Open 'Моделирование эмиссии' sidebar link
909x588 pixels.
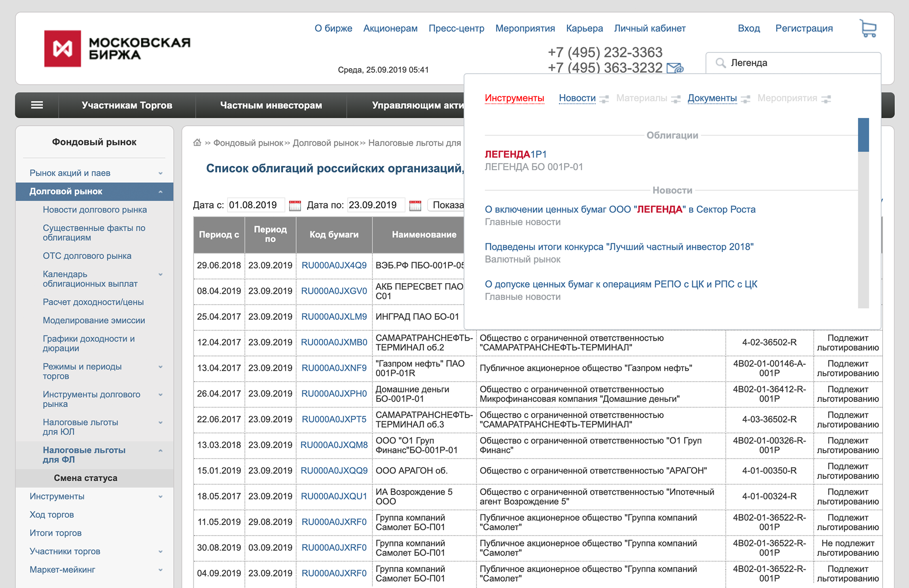click(94, 320)
